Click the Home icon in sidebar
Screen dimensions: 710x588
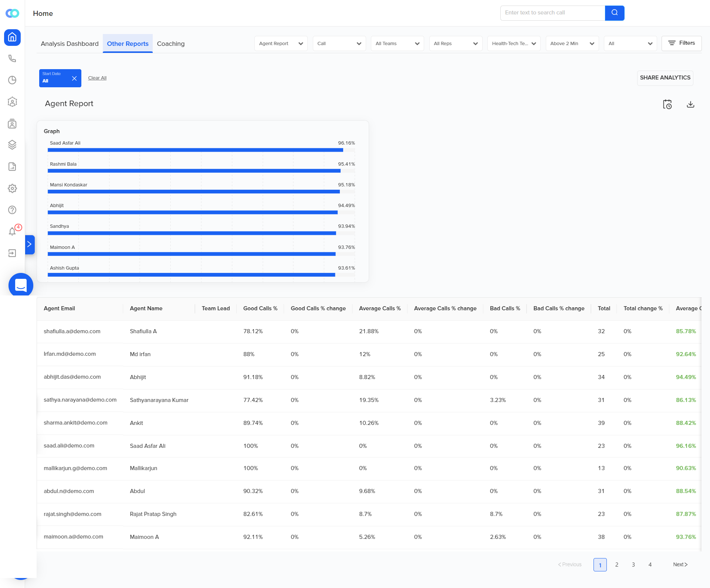[x=12, y=37]
